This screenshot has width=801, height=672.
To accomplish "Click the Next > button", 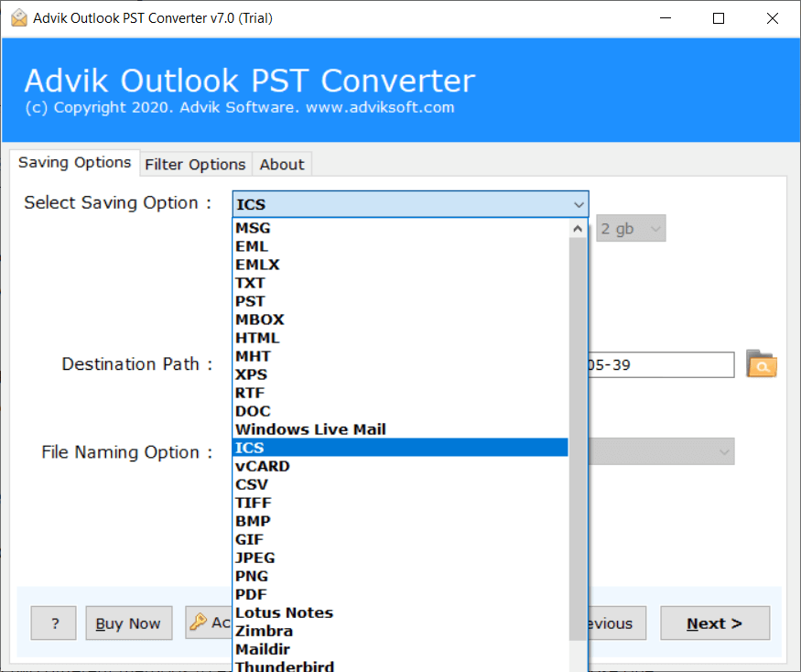I will tap(715, 623).
